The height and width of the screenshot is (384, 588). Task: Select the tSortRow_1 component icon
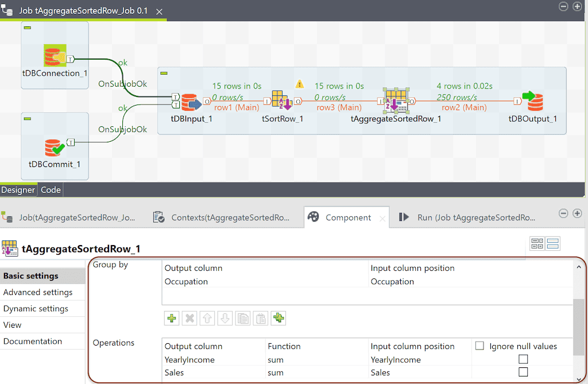[x=281, y=100]
